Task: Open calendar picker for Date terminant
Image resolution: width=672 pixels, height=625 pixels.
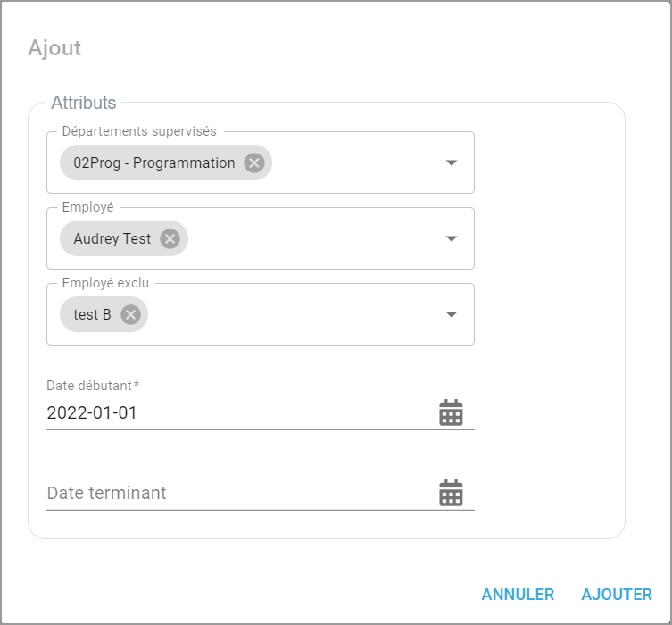Action: (x=451, y=493)
